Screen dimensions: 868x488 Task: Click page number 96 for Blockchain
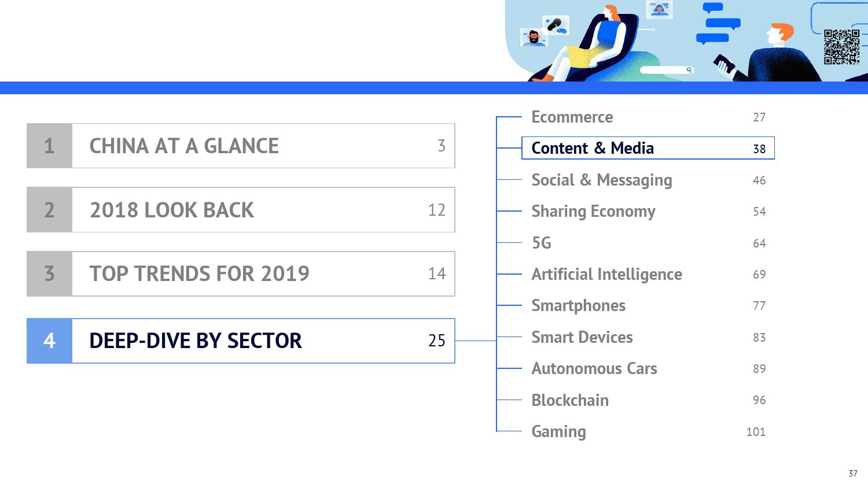pos(759,400)
